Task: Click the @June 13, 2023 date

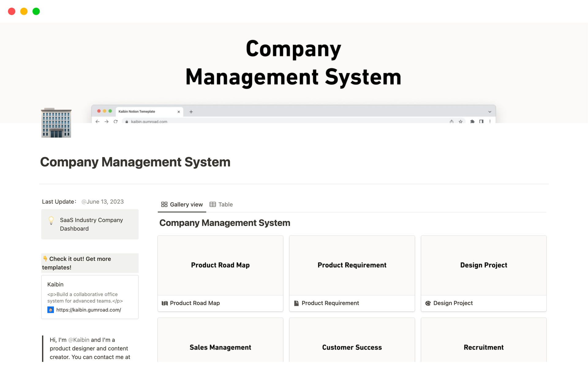Action: (x=103, y=201)
